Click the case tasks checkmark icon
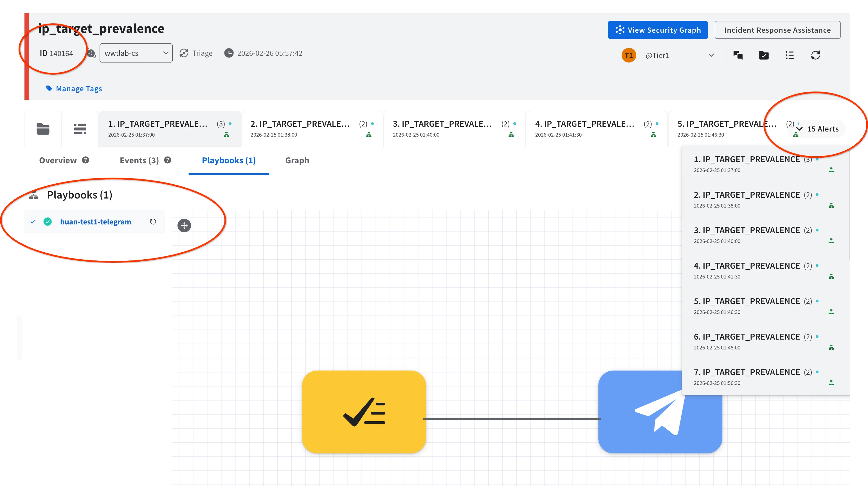The width and height of the screenshot is (868, 486). pos(764,55)
